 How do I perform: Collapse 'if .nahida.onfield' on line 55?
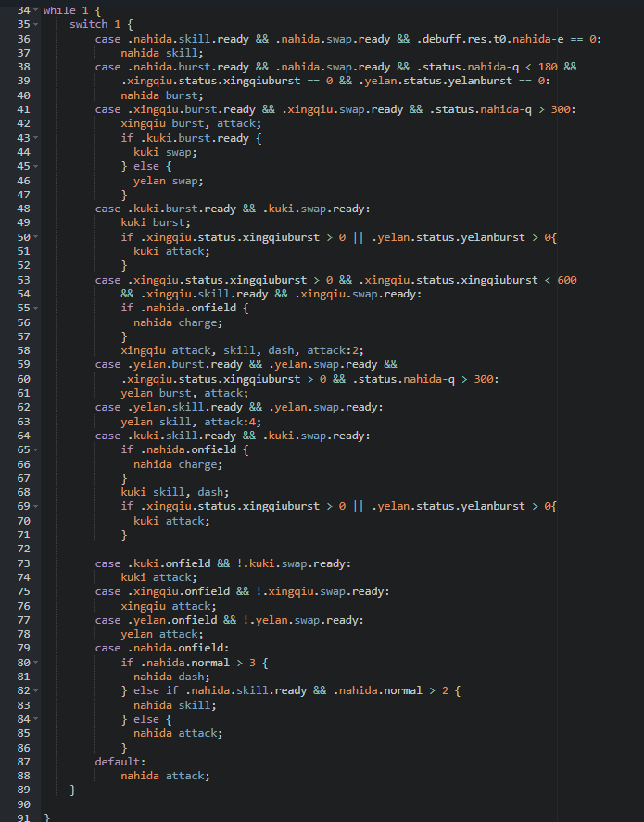click(x=35, y=308)
